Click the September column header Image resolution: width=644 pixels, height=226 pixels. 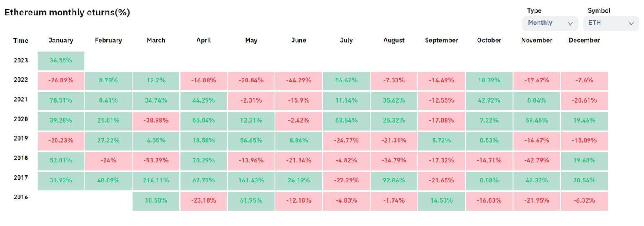pyautogui.click(x=441, y=40)
